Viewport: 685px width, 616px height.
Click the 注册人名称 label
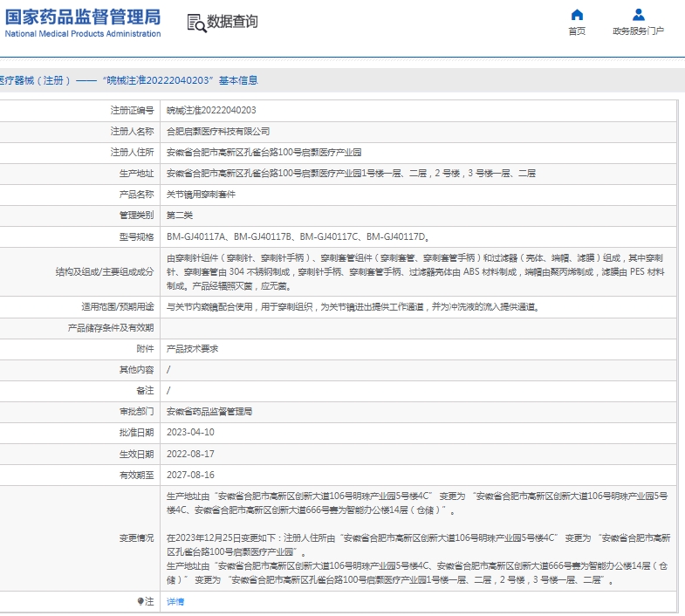[132, 131]
